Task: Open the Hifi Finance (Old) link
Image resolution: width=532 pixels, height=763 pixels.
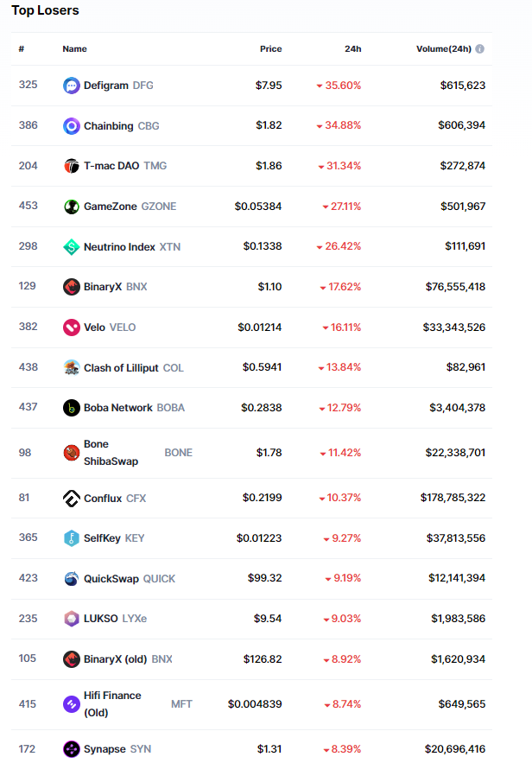Action: (x=112, y=704)
